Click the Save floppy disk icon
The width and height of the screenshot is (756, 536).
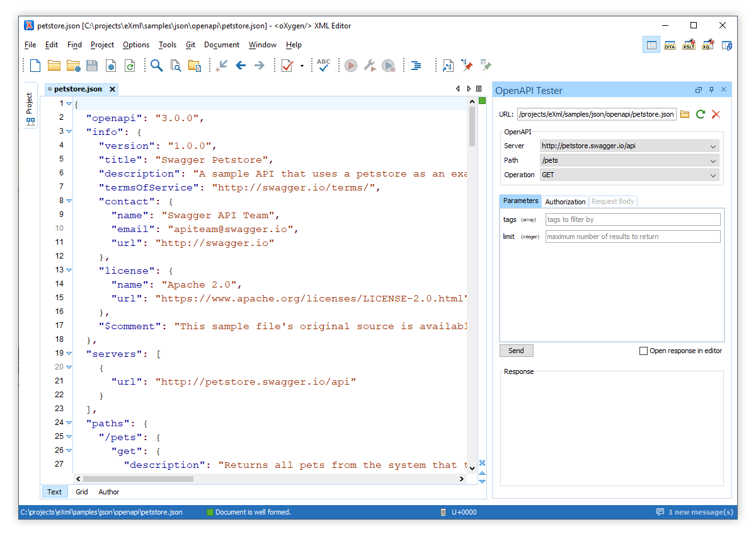(92, 65)
